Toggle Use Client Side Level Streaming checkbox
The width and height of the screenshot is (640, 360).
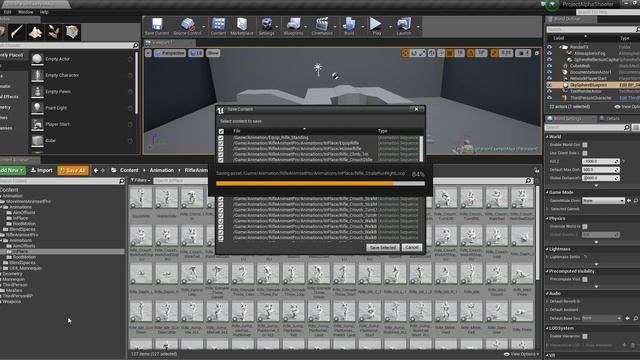[x=585, y=153]
